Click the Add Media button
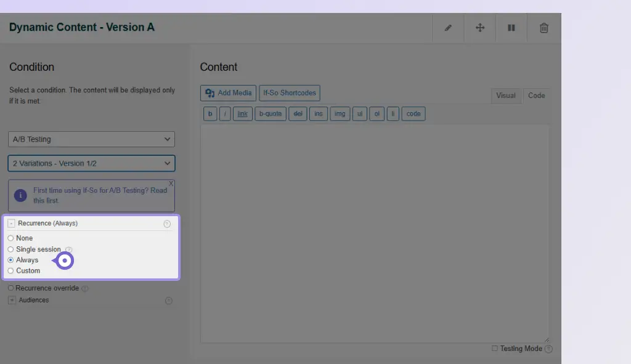The height and width of the screenshot is (364, 631). tap(228, 93)
